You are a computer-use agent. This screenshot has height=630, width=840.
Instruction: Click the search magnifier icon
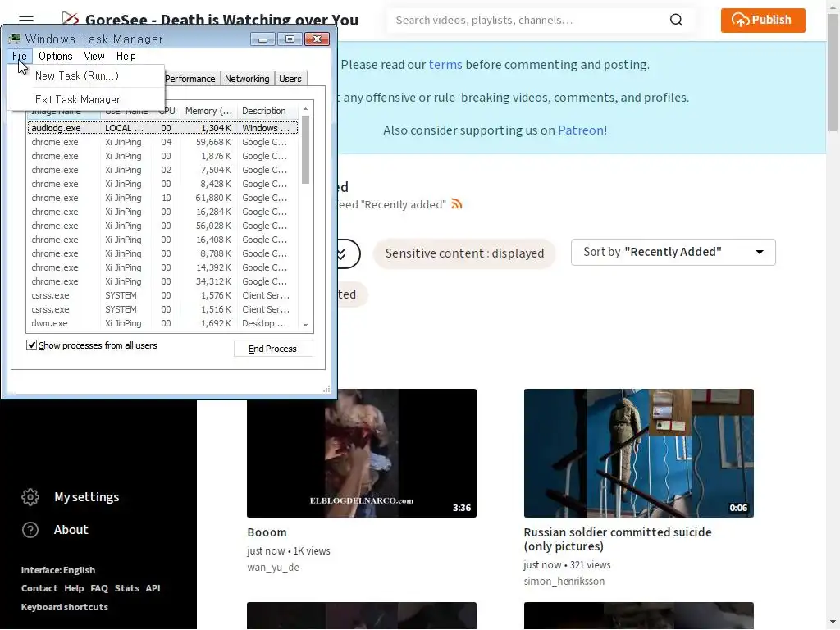tap(677, 21)
